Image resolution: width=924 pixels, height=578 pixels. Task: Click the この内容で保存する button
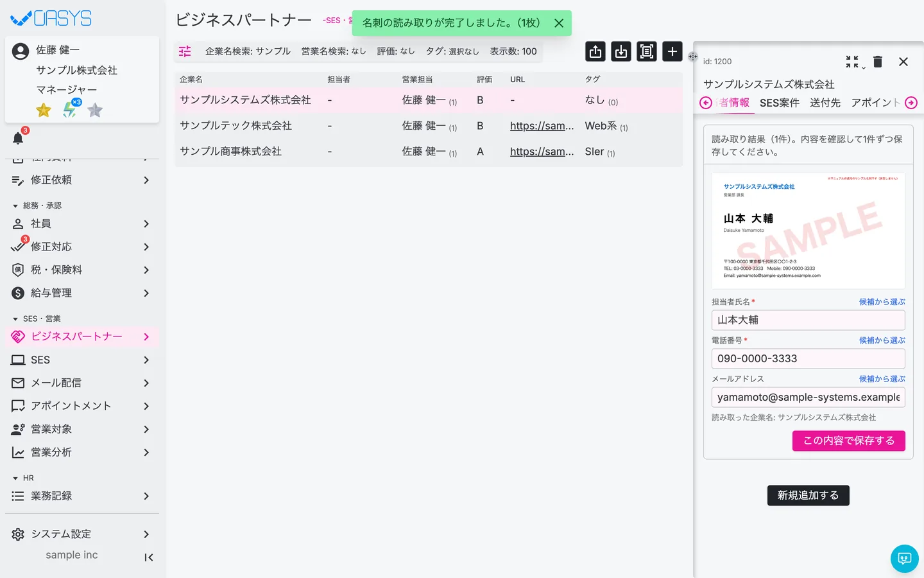tap(849, 441)
